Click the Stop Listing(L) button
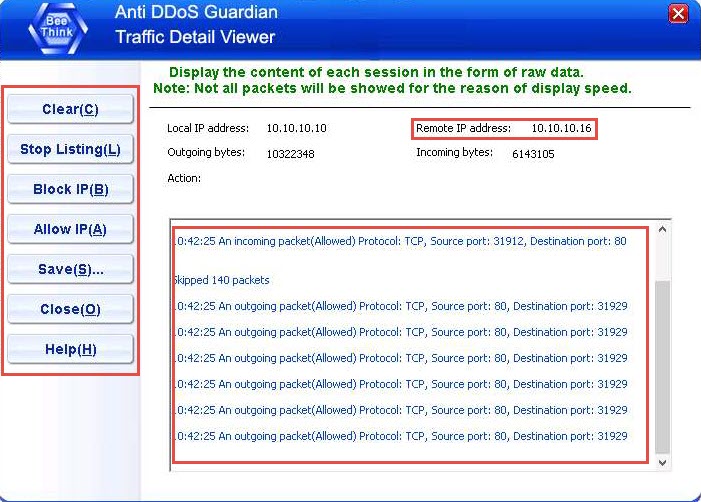The height and width of the screenshot is (502, 701). coord(71,149)
